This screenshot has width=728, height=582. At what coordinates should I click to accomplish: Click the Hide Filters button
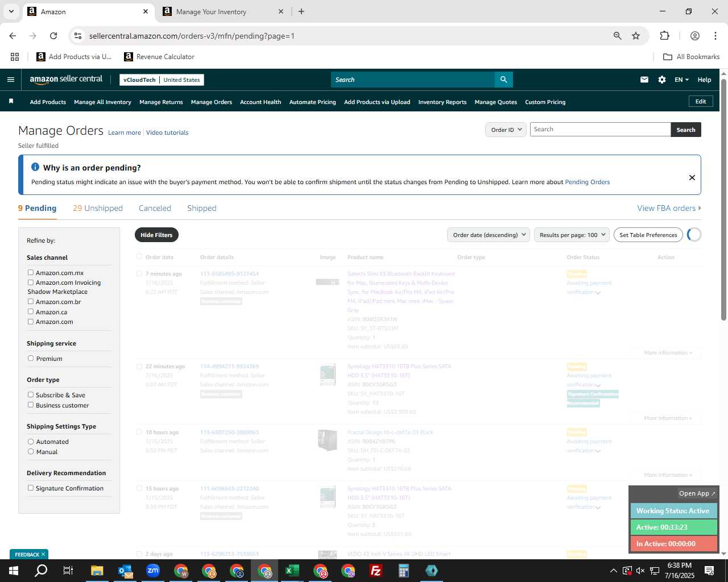point(156,235)
